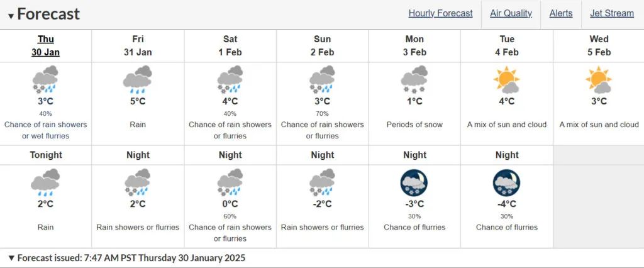The height and width of the screenshot is (268, 644).
Task: Click Sunday night's rain showers icon
Action: (x=322, y=182)
